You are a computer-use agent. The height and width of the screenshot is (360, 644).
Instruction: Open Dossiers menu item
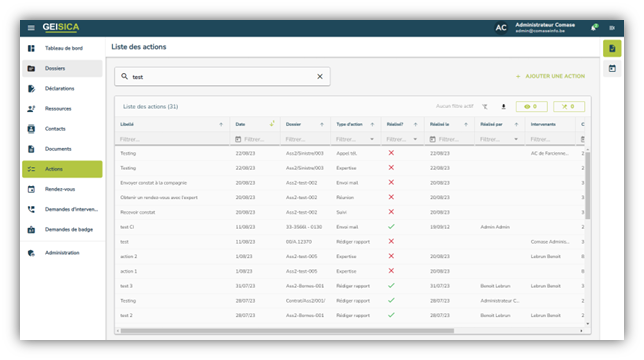(62, 69)
